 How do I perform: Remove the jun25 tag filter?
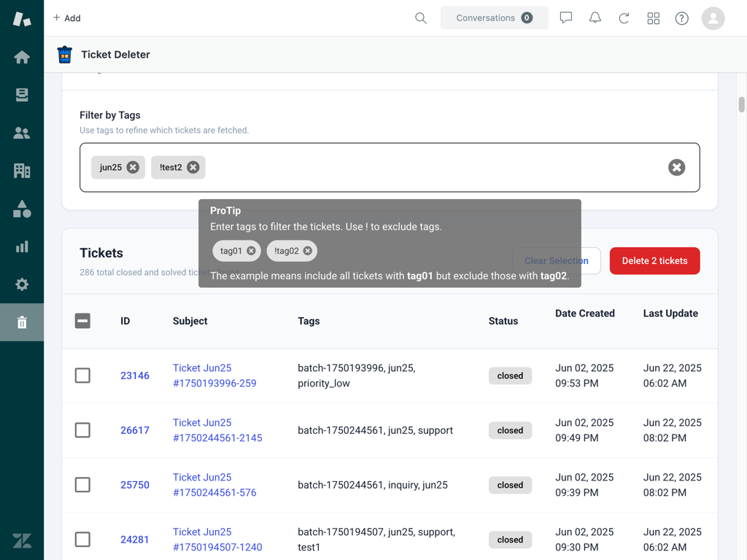pyautogui.click(x=133, y=167)
